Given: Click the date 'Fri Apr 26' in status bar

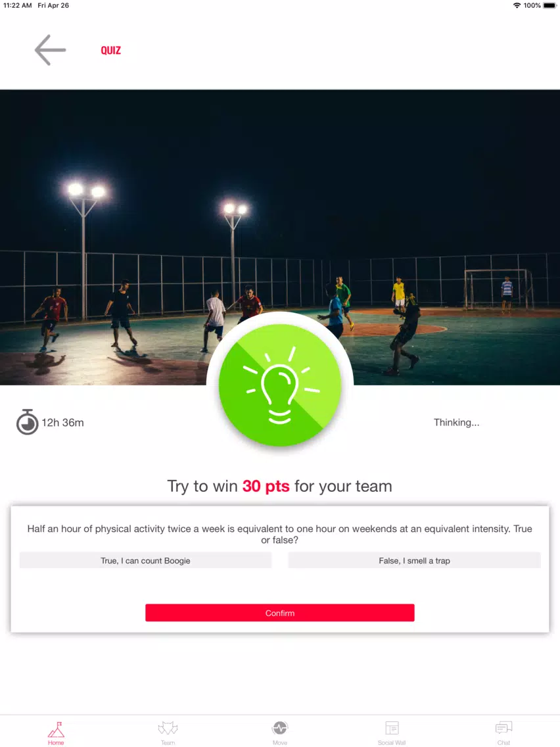Looking at the screenshot, I should click(53, 5).
